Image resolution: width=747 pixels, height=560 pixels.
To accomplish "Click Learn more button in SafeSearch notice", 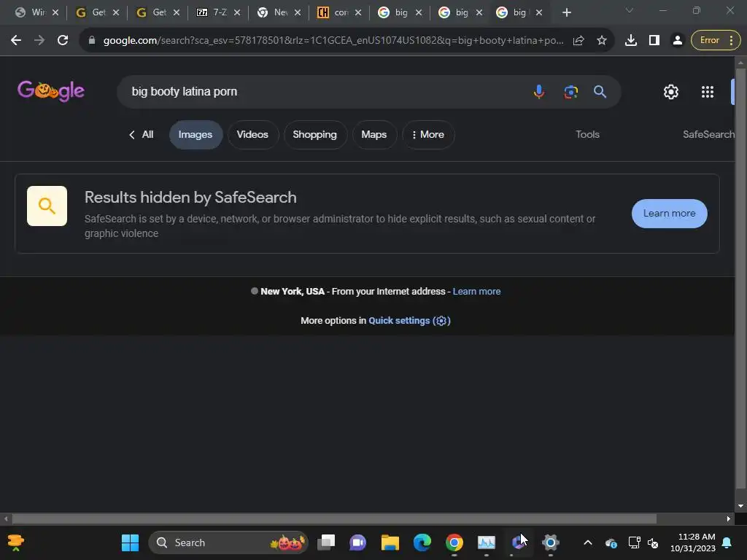I will coord(669,214).
